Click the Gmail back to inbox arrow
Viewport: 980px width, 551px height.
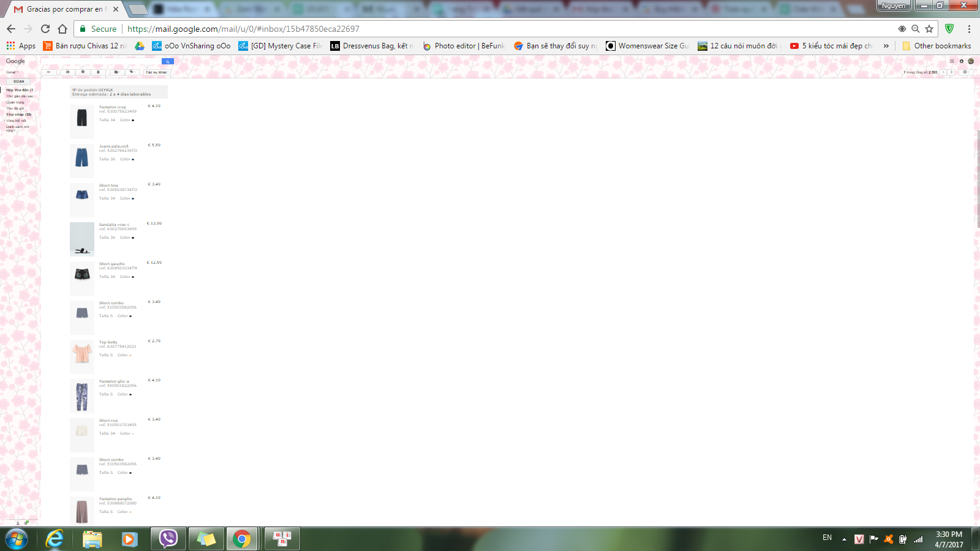click(x=49, y=72)
